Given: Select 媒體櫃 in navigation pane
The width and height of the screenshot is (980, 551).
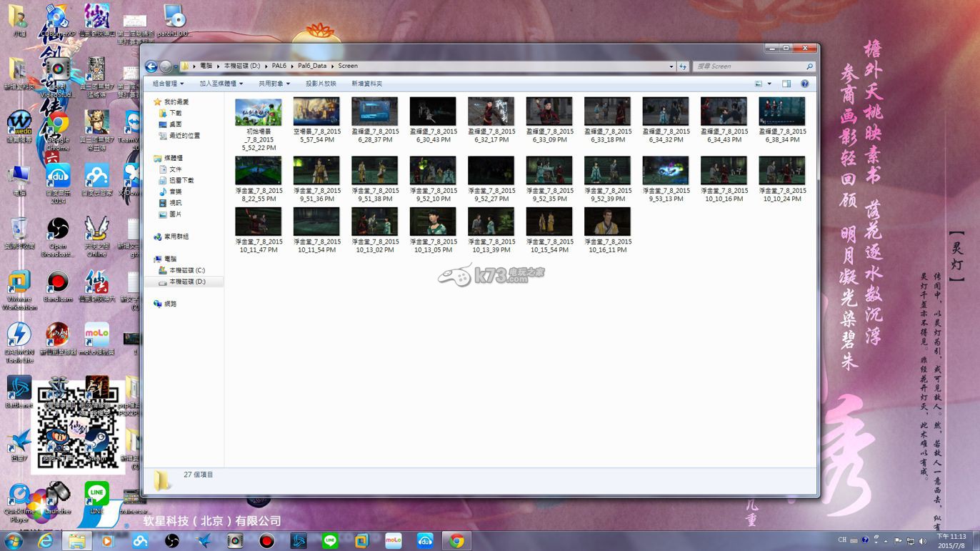Looking at the screenshot, I should (x=168, y=158).
